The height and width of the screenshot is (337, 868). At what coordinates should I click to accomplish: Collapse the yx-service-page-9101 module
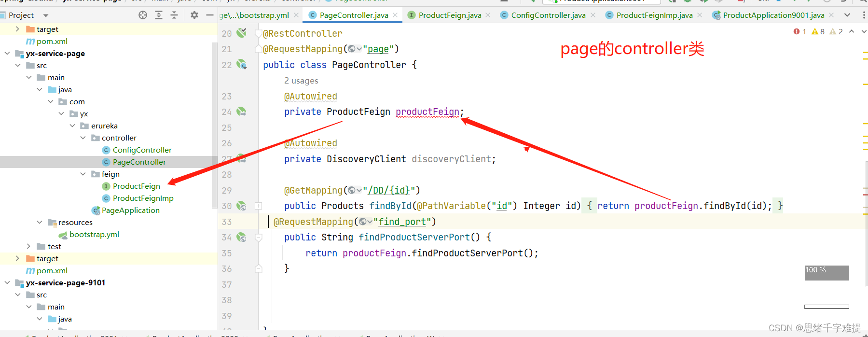pyautogui.click(x=7, y=282)
